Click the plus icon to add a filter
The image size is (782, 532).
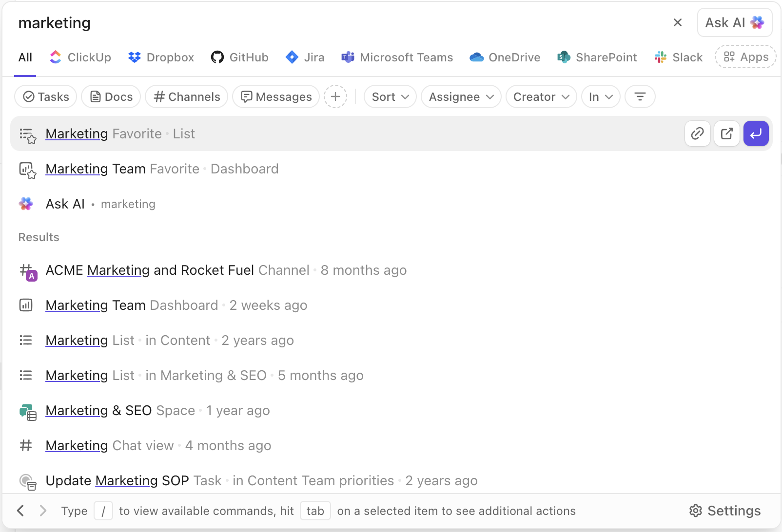tap(335, 96)
